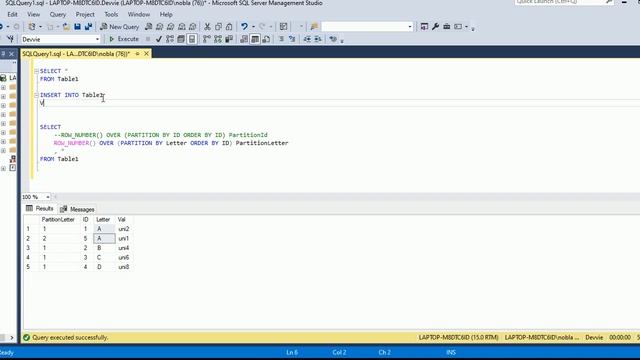640x360 pixels.
Task: Select the uni8 cell in results
Action: coord(124,267)
